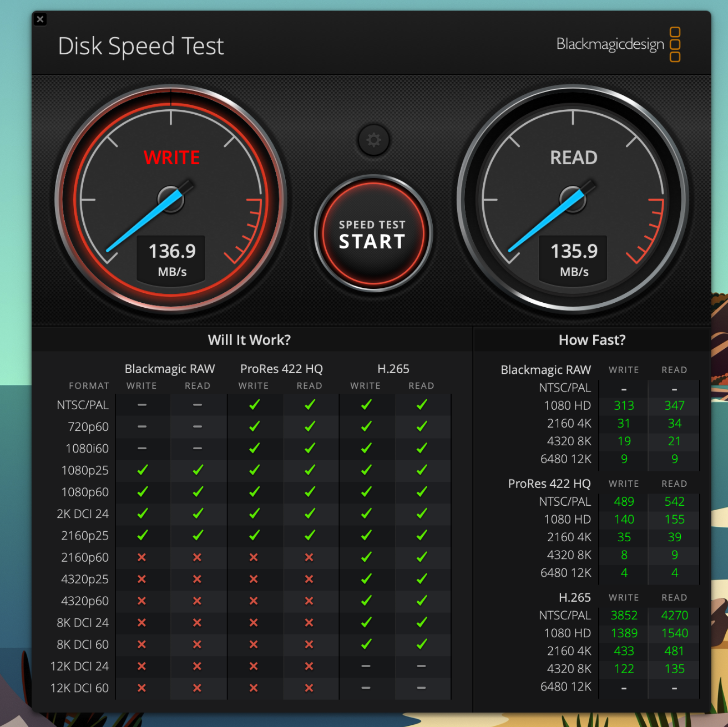Click ProRes 422 HQ NTSC/PAL read value 542
Screen dimensions: 728x727
[674, 502]
